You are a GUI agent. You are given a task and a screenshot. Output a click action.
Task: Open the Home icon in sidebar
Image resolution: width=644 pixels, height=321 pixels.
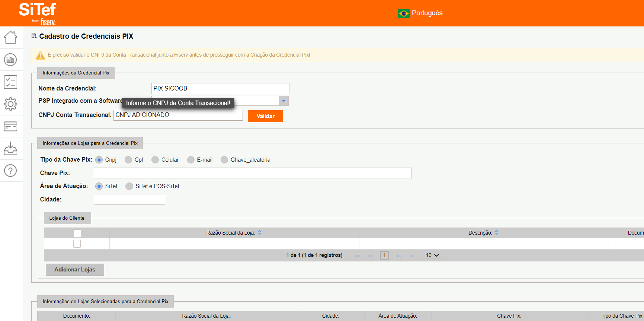(10, 37)
